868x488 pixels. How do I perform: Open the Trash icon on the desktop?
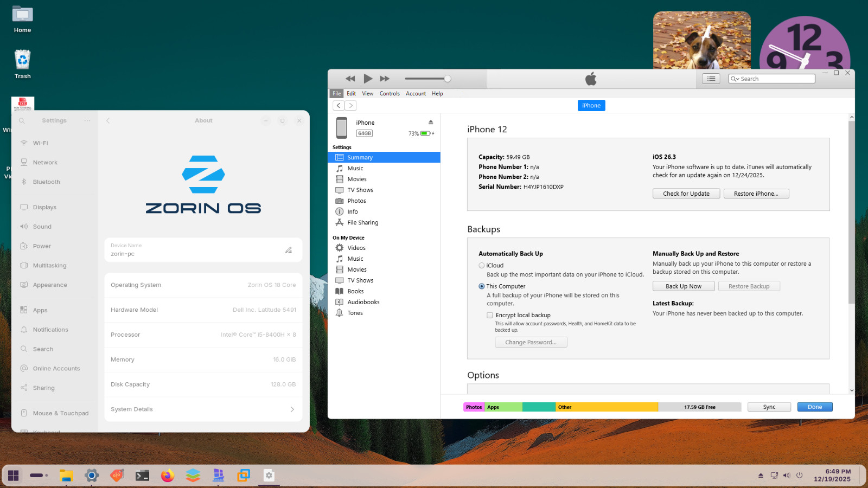pyautogui.click(x=22, y=64)
